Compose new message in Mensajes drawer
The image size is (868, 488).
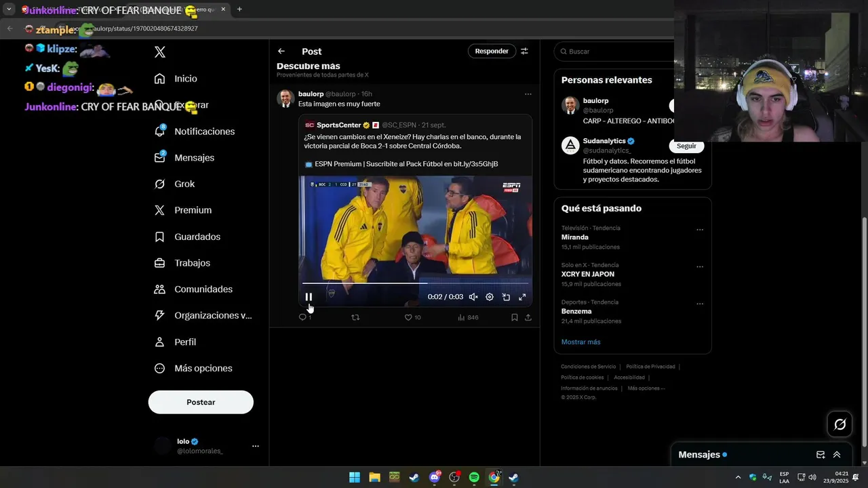(x=821, y=455)
